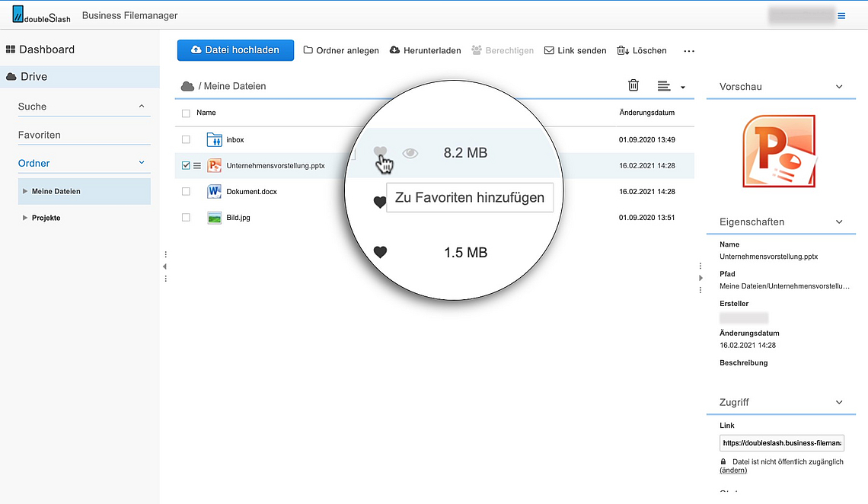Collapse the Vorschau panel
The height and width of the screenshot is (504, 868).
point(839,87)
